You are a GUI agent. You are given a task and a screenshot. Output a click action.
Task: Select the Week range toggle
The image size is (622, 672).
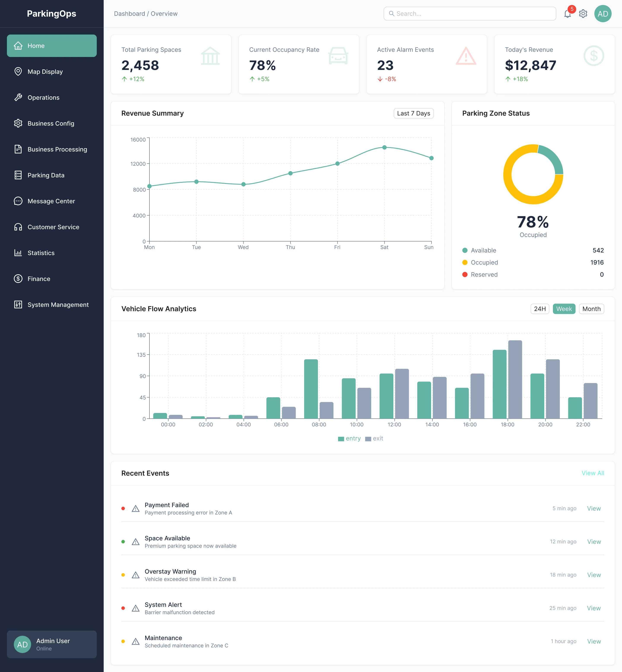pyautogui.click(x=564, y=309)
